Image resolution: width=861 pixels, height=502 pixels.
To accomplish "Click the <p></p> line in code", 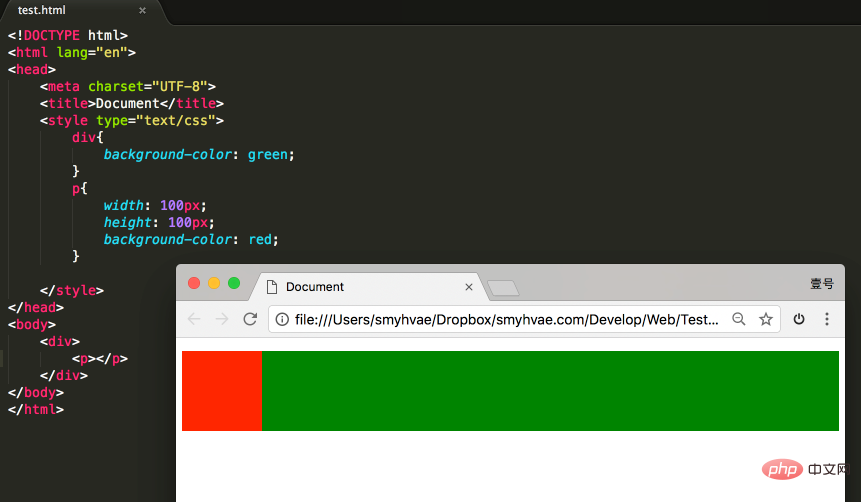I will pos(100,358).
